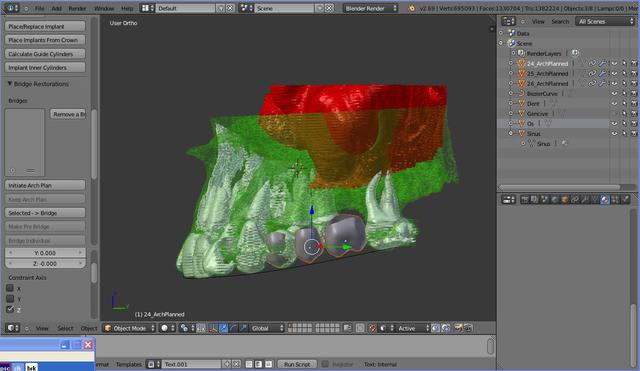Open the Object Mode dropdown
Screen dimensions: 640x371
129,328
